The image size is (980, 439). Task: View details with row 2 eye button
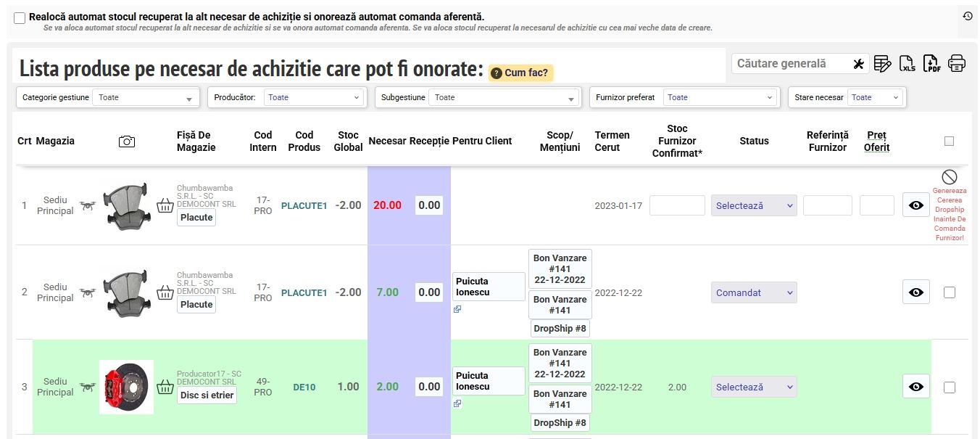click(x=915, y=292)
